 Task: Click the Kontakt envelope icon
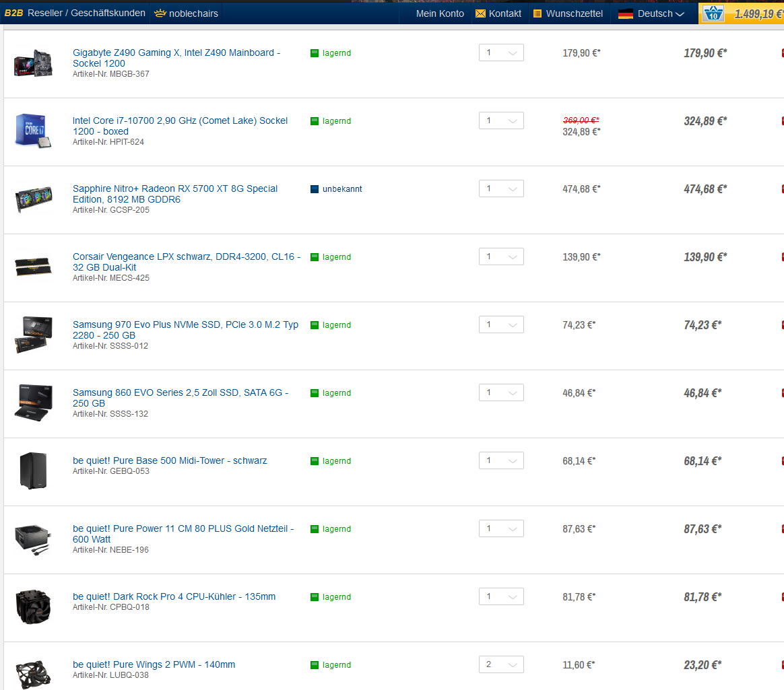[x=480, y=13]
